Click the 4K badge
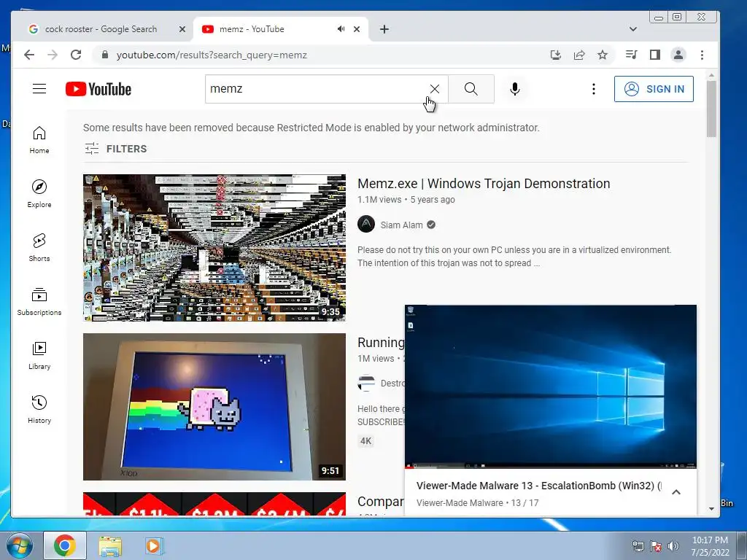This screenshot has height=560, width=747. click(x=365, y=441)
